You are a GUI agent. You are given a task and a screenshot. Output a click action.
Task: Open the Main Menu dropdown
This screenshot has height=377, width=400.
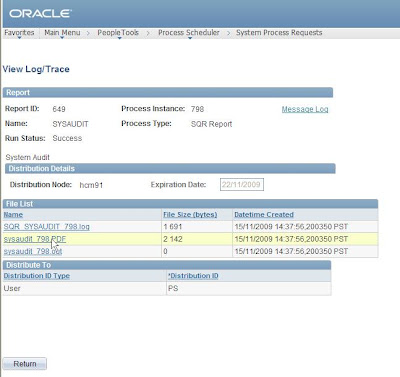62,33
